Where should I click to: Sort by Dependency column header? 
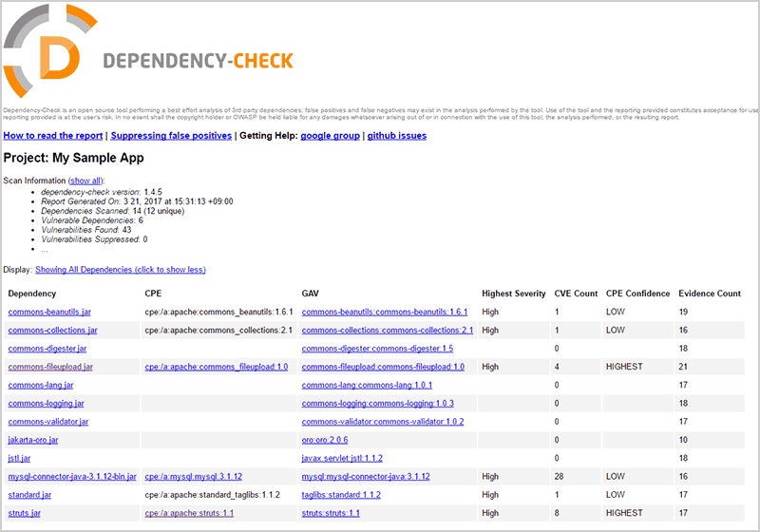32,294
